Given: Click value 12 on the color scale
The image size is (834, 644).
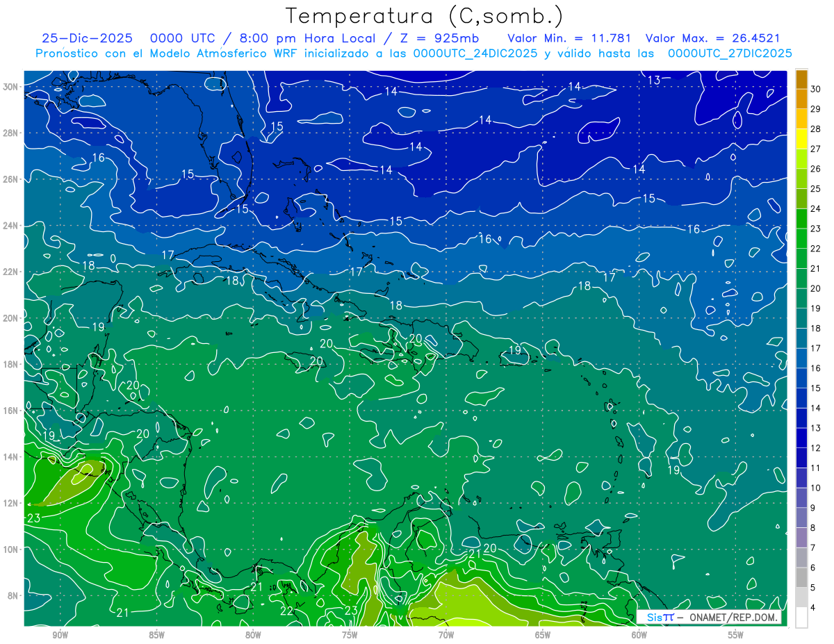Looking at the screenshot, I should pyautogui.click(x=816, y=448).
